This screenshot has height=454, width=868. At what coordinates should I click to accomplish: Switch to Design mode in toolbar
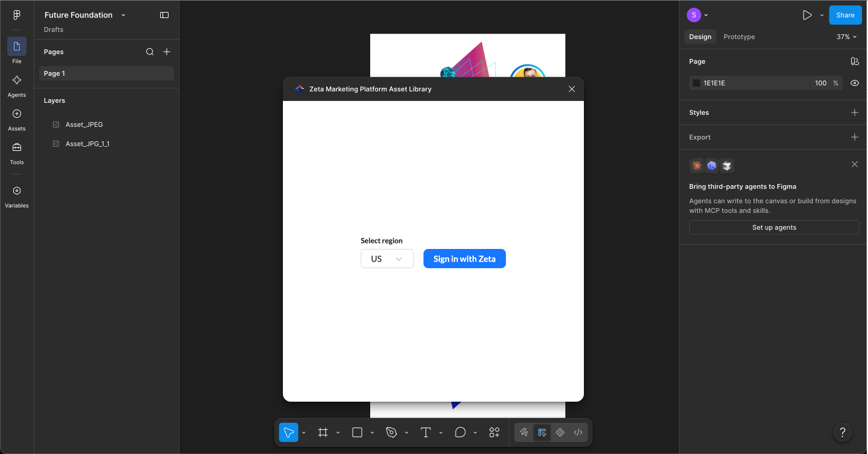542,432
